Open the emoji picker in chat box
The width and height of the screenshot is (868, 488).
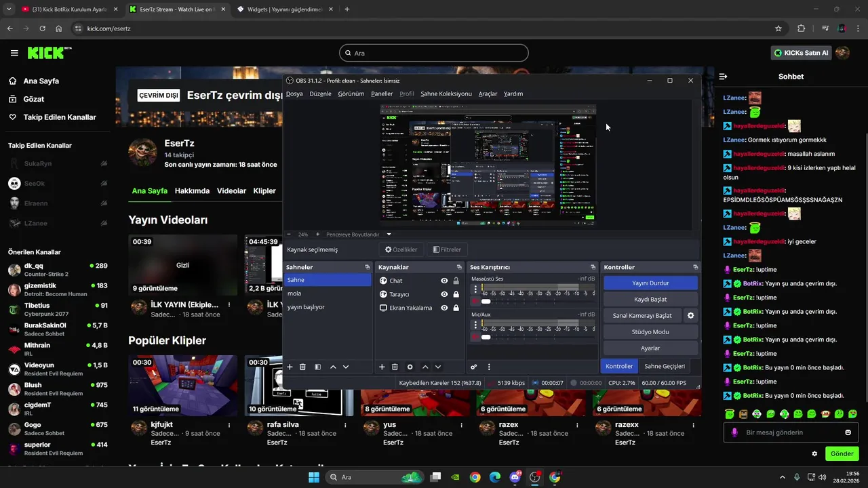(848, 432)
